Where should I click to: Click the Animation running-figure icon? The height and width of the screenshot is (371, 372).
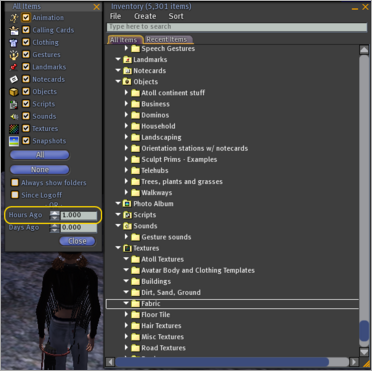tap(14, 18)
